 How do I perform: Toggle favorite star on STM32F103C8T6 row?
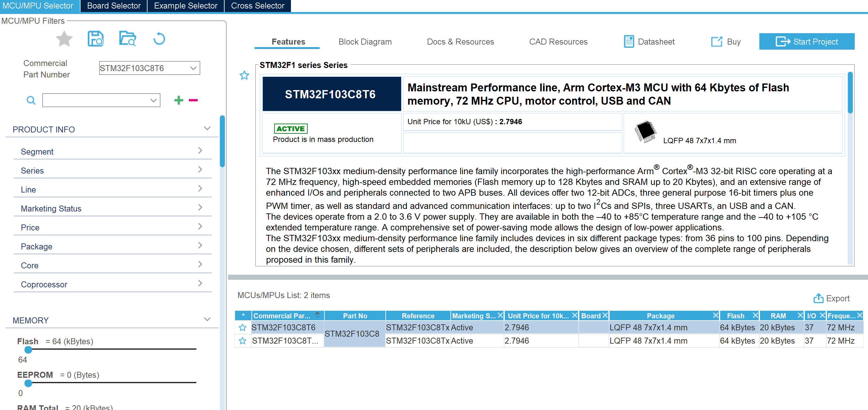242,327
